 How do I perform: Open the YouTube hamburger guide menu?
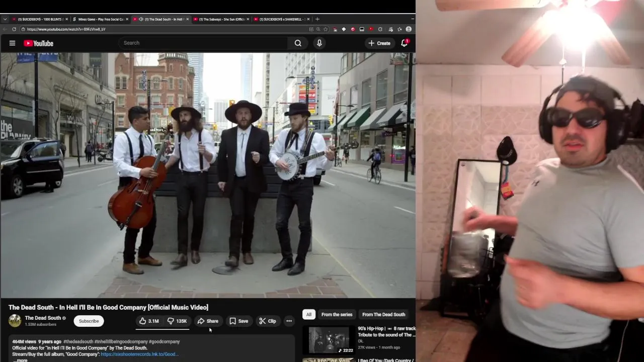pyautogui.click(x=12, y=43)
